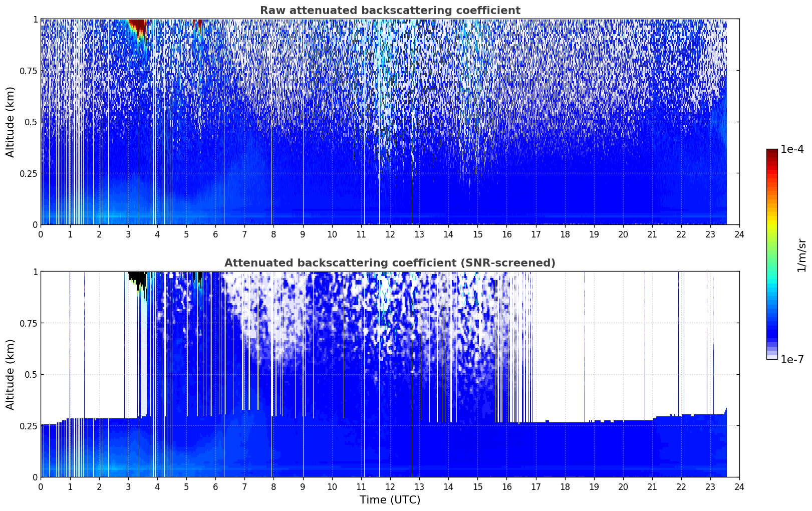Click the 'Attenuated backscattering coefficient (SNR-screened)' title
This screenshot has width=812, height=511.
[x=390, y=263]
